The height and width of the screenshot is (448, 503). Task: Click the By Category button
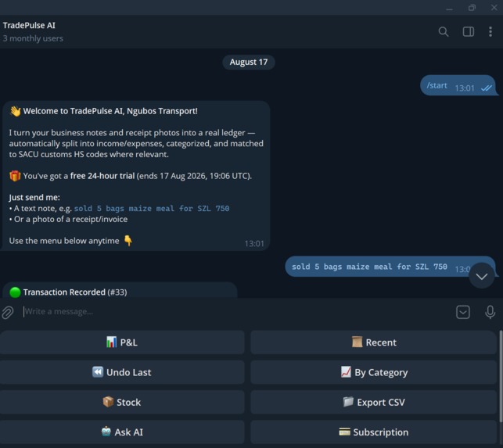(x=373, y=372)
